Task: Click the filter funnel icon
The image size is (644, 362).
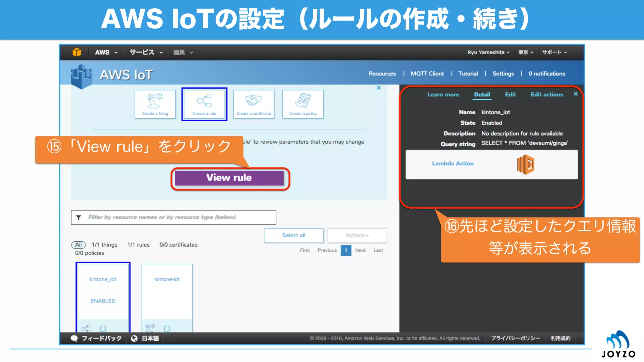Action: [x=79, y=217]
